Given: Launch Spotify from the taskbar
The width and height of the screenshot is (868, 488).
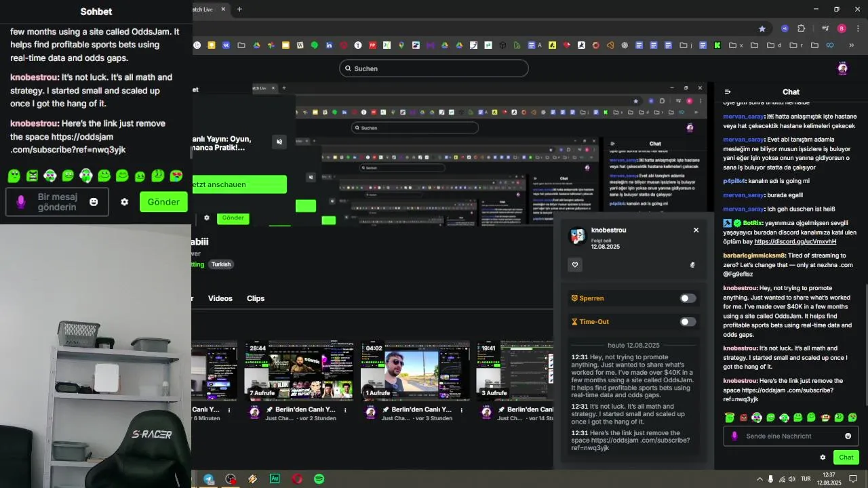Looking at the screenshot, I should [x=319, y=479].
